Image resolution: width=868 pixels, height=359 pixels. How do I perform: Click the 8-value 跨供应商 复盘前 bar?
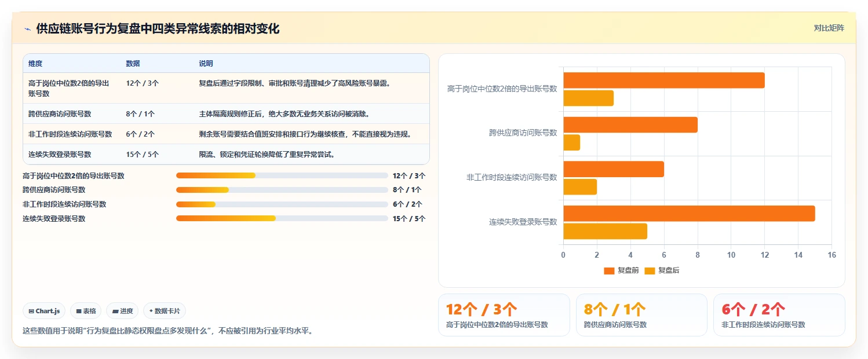point(630,124)
